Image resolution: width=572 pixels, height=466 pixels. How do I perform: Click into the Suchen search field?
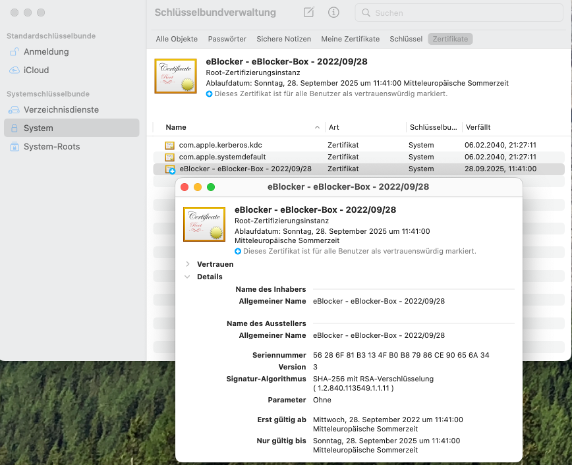[459, 13]
